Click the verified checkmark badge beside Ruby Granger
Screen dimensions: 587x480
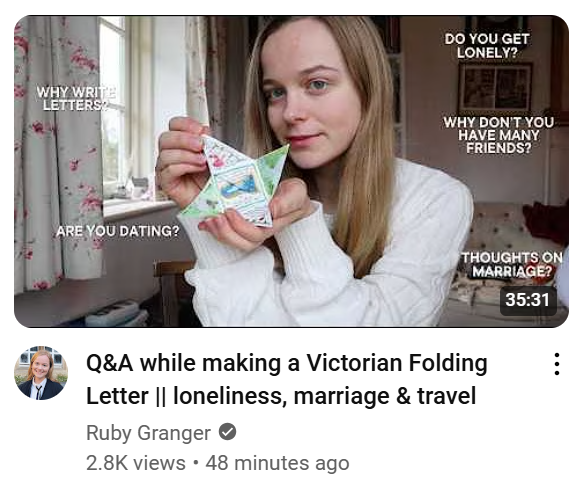coord(227,432)
